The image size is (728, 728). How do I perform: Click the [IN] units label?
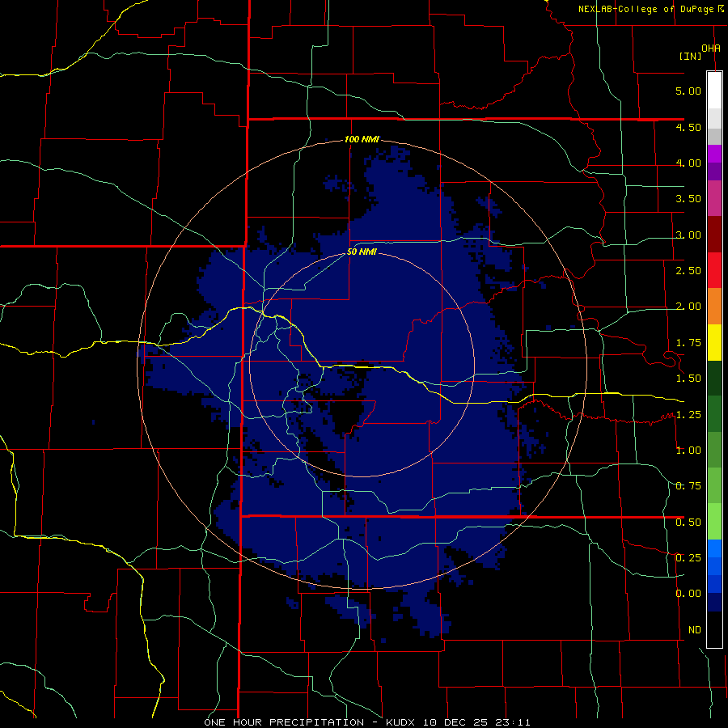click(691, 56)
